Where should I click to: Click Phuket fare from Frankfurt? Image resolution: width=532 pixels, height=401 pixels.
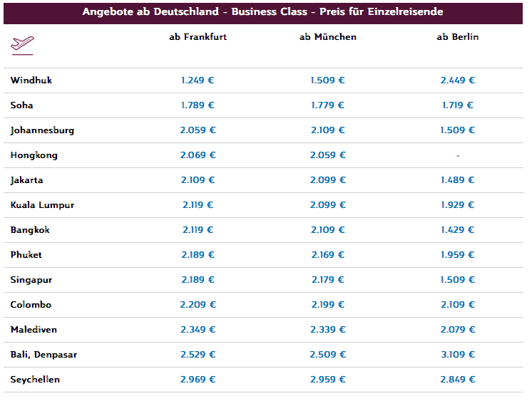(198, 255)
